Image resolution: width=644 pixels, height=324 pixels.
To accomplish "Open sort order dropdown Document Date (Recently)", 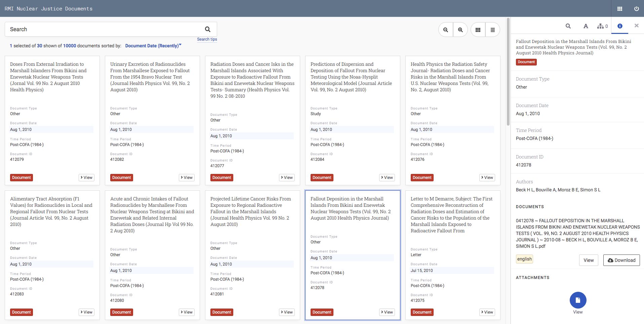I will pos(153,46).
